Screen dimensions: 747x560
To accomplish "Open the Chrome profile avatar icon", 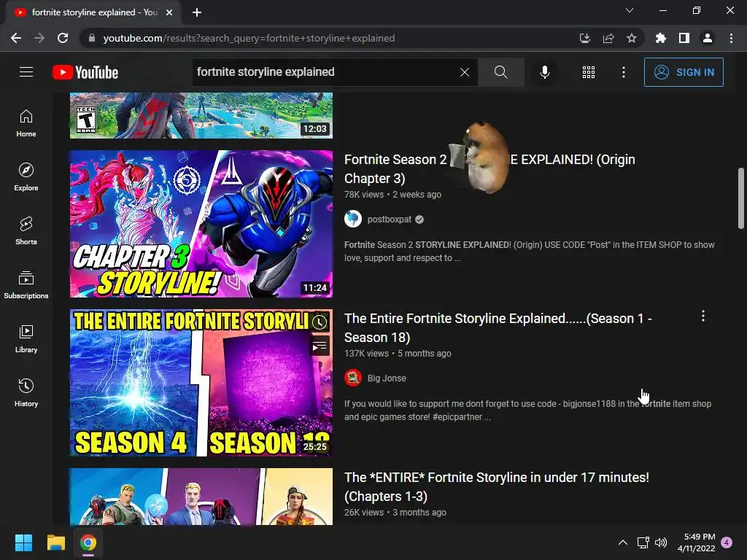I will [x=708, y=38].
